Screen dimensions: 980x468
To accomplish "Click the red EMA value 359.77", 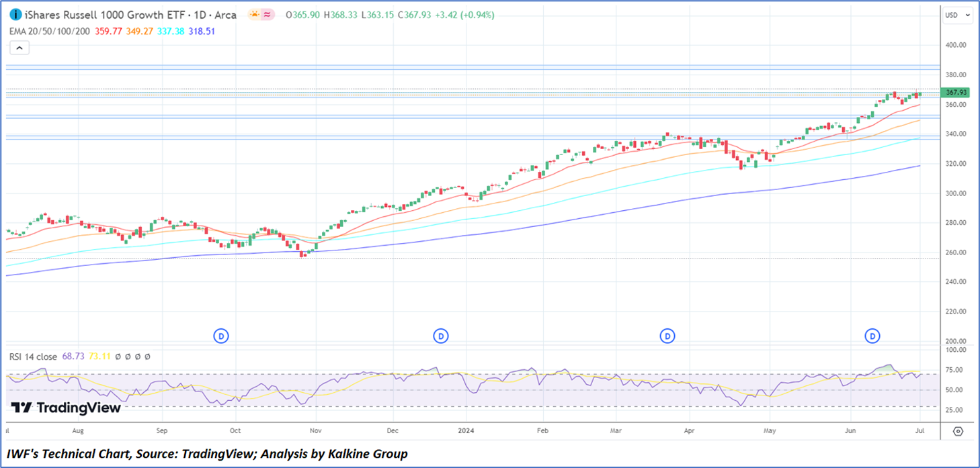I will [x=108, y=31].
